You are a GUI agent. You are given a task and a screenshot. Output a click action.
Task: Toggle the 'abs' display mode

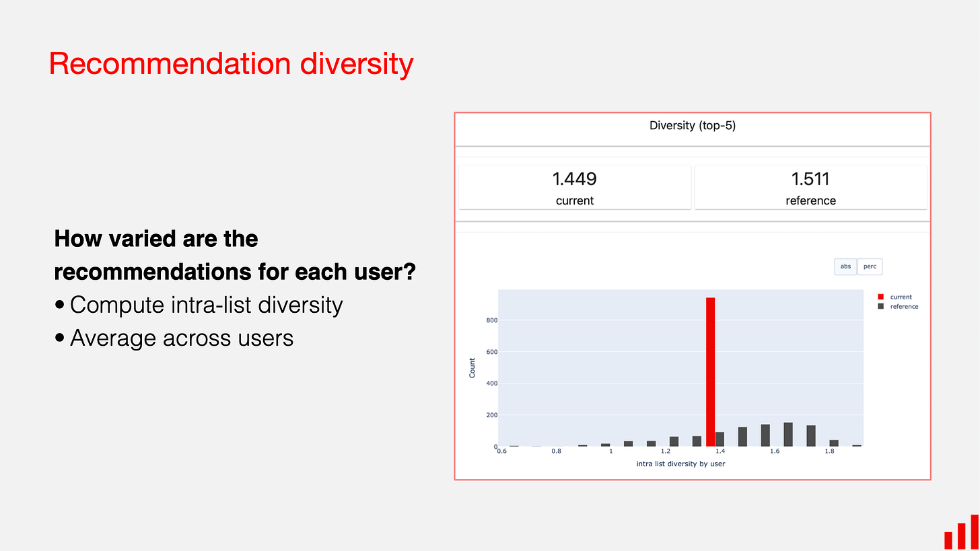[845, 266]
